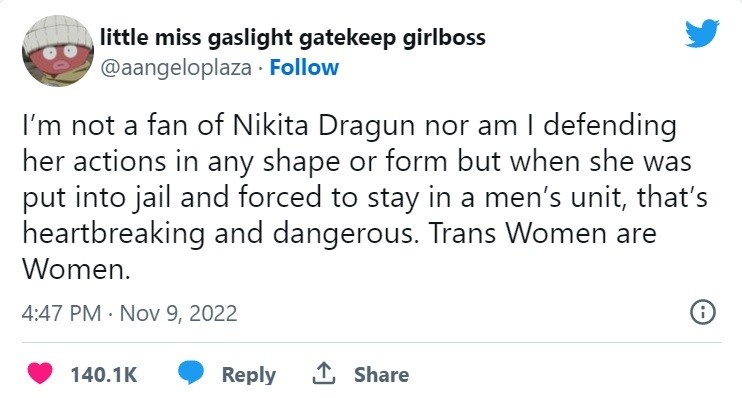Open the 4:47 PM timestamp link
The width and height of the screenshot is (742, 398).
pos(62,313)
